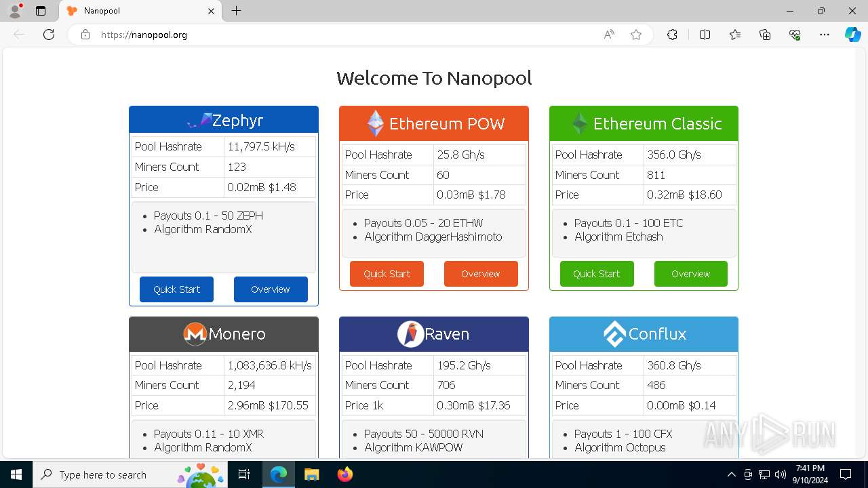Click Ethereum POW Quick Start button
This screenshot has height=488, width=868.
click(387, 274)
